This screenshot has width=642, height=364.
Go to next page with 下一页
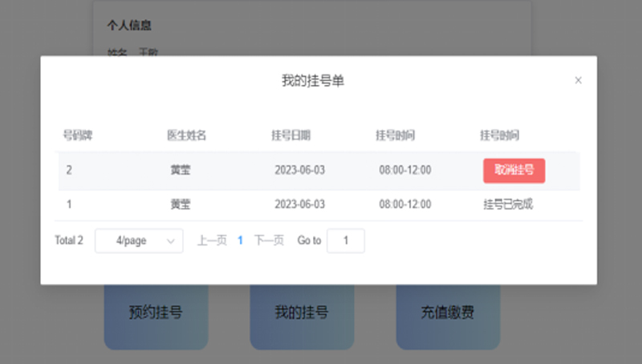tap(269, 241)
